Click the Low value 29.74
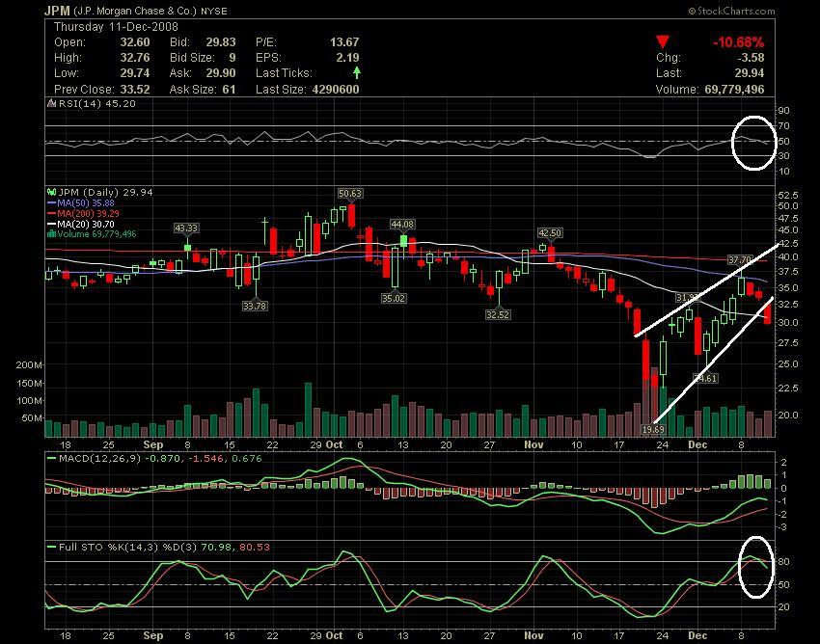820x644 pixels. tap(135, 73)
